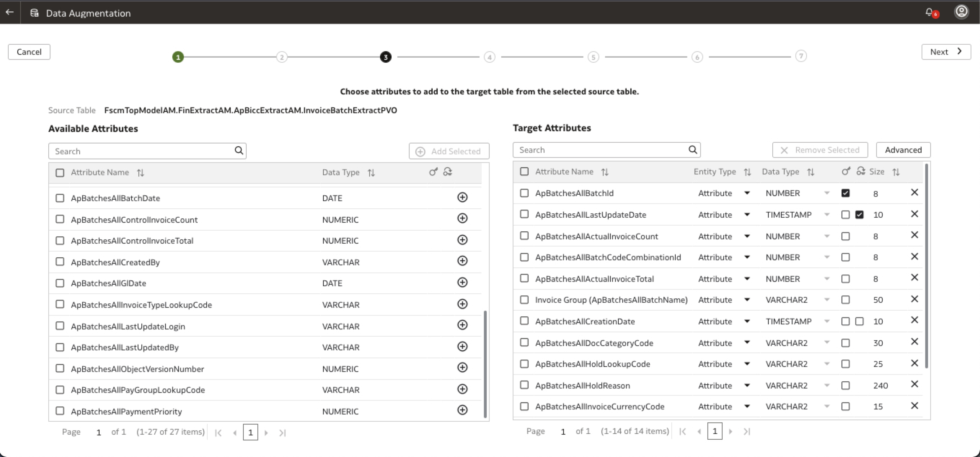Image resolution: width=980 pixels, height=457 pixels.
Task: Sort Available Attributes by Data Type
Action: coord(371,173)
